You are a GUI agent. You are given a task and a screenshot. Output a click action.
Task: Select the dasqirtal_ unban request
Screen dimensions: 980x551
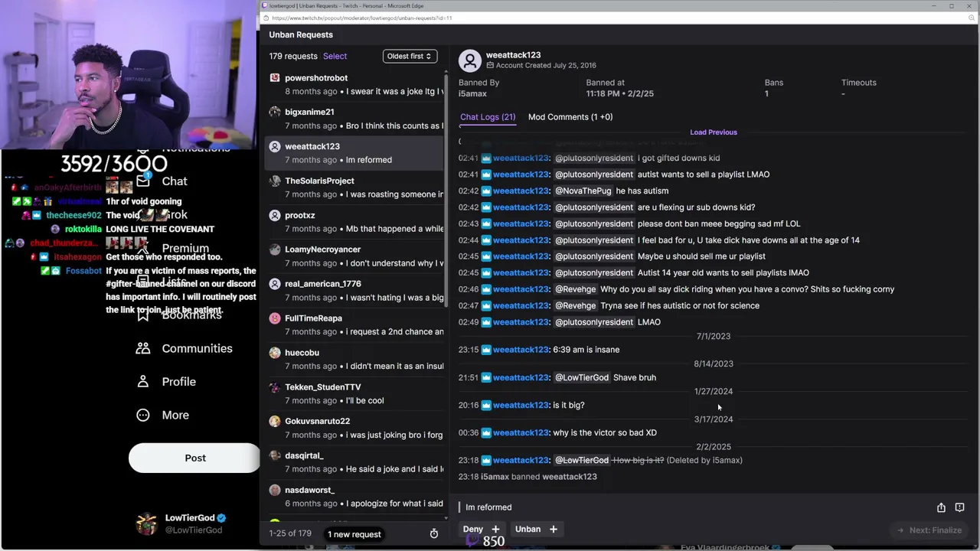click(354, 462)
